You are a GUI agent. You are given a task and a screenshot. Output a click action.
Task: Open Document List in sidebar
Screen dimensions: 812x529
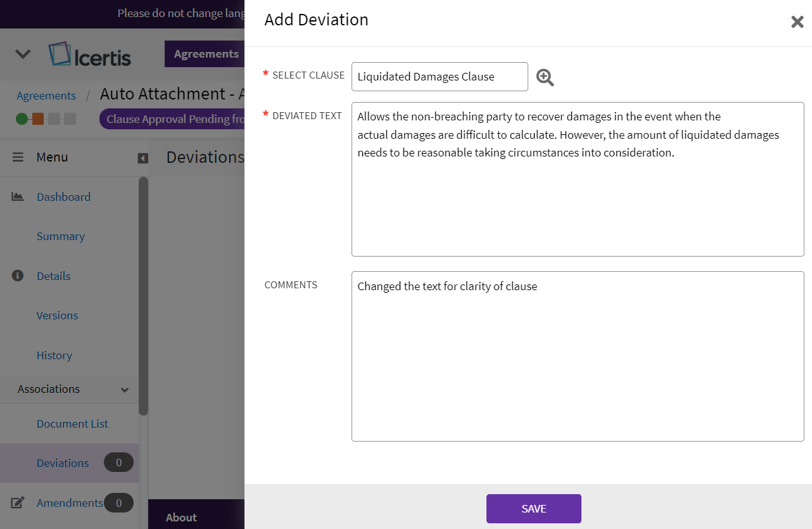click(72, 424)
